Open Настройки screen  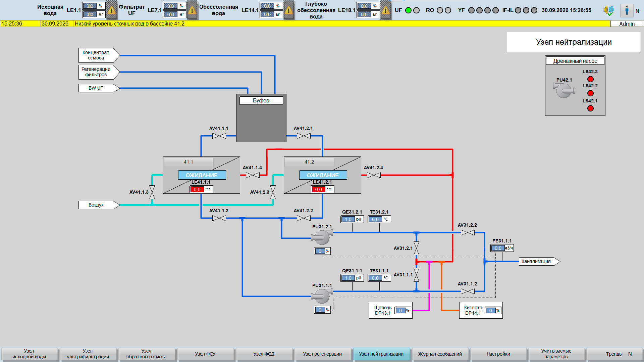pyautogui.click(x=498, y=354)
